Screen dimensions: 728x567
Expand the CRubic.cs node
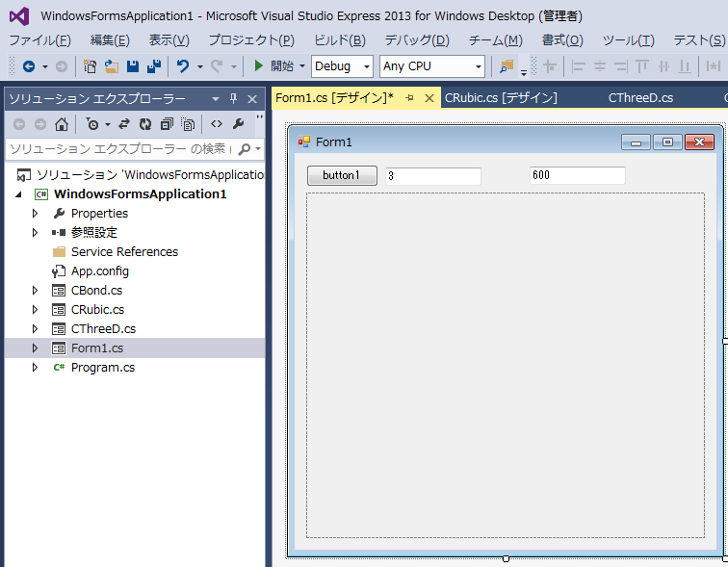point(35,309)
